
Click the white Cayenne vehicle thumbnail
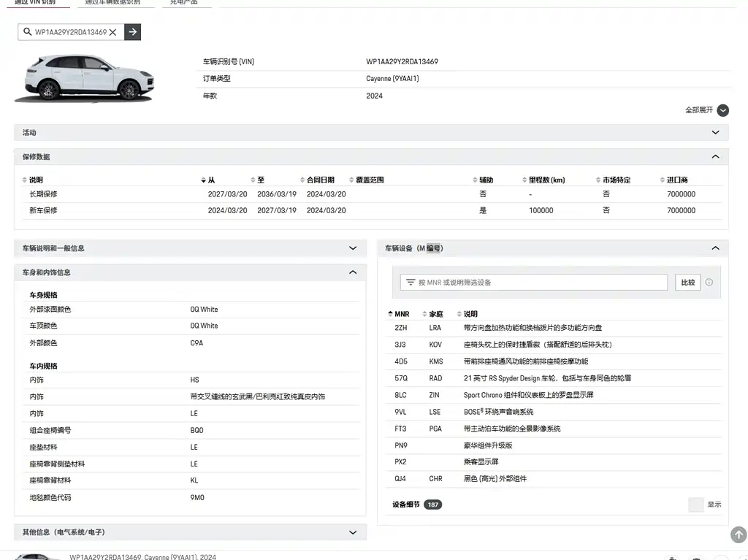85,77
